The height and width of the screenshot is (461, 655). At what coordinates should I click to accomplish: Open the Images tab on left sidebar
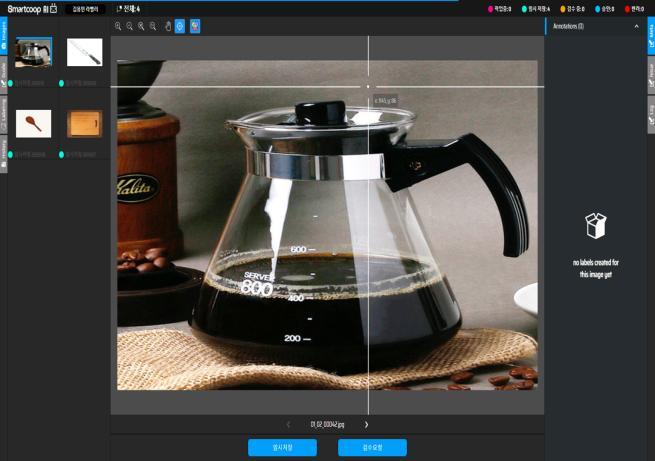click(3, 36)
